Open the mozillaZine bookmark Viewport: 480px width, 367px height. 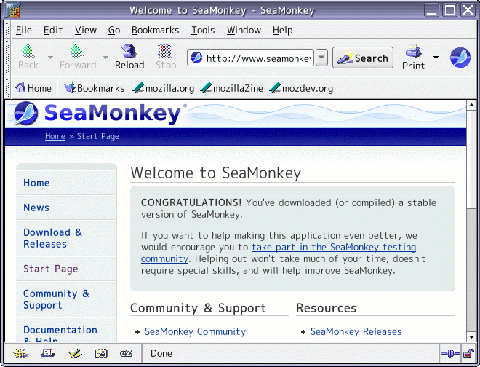232,88
